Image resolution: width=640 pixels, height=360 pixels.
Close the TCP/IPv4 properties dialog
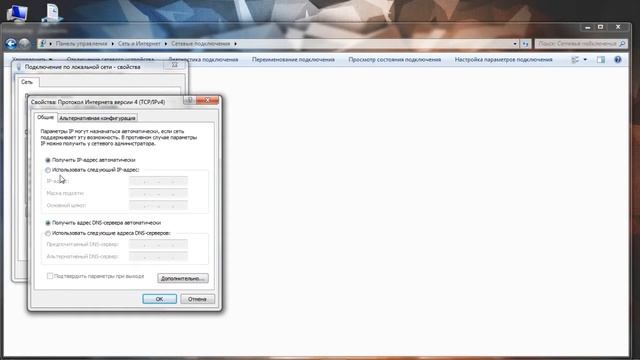click(207, 100)
